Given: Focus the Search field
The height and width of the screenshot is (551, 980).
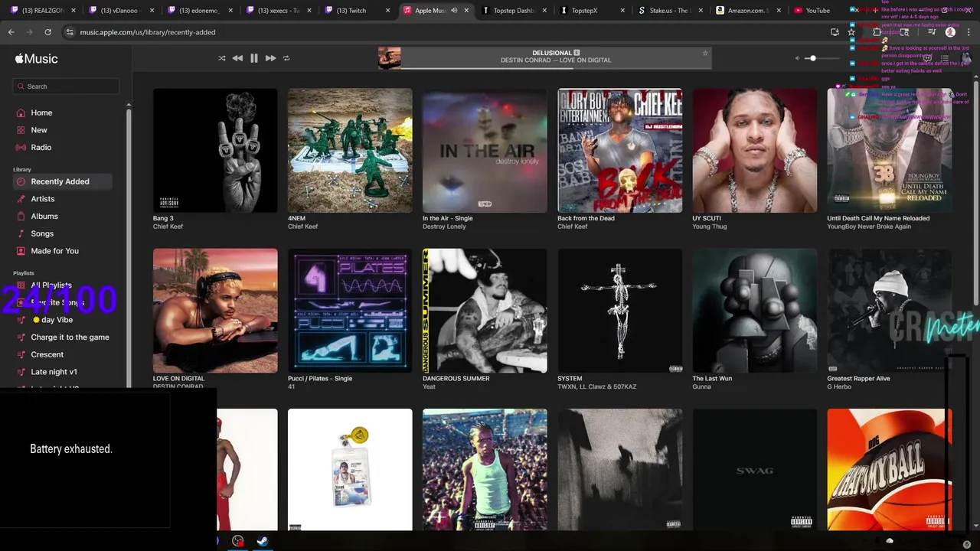Looking at the screenshot, I should click(x=66, y=86).
